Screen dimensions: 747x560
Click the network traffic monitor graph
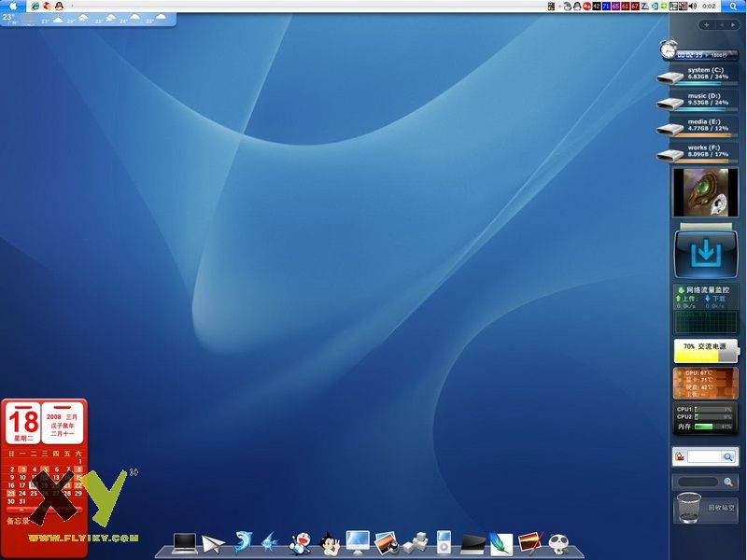tap(706, 322)
